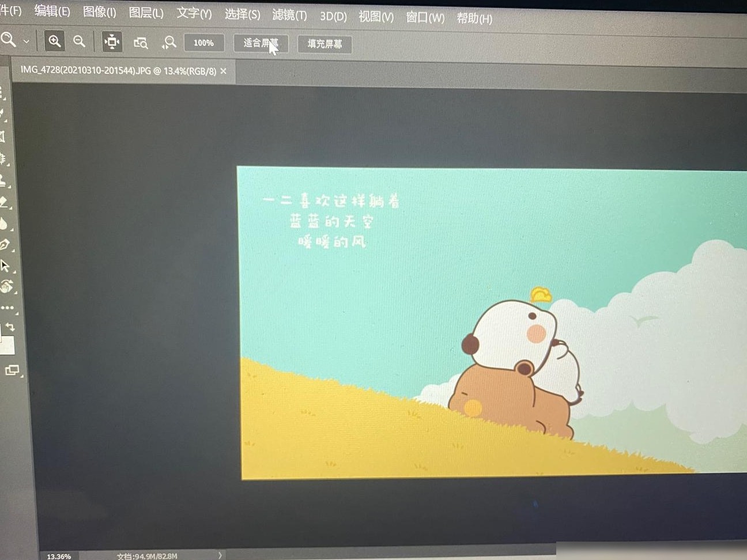Select the Spot Healing Brush tool
The height and width of the screenshot is (560, 747).
click(x=3, y=158)
